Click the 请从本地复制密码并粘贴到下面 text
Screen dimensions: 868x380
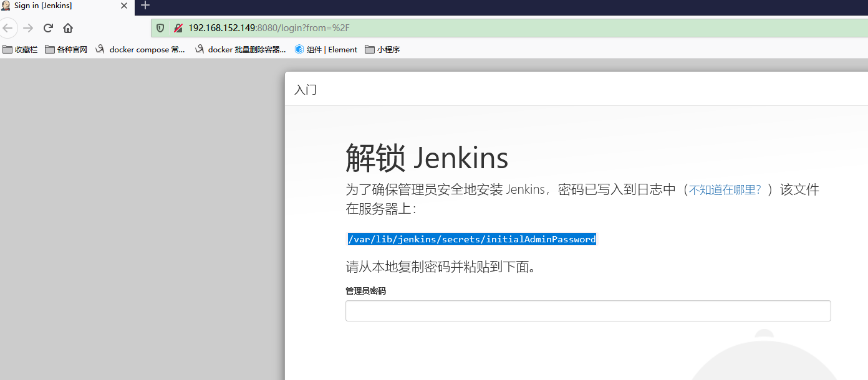[441, 267]
